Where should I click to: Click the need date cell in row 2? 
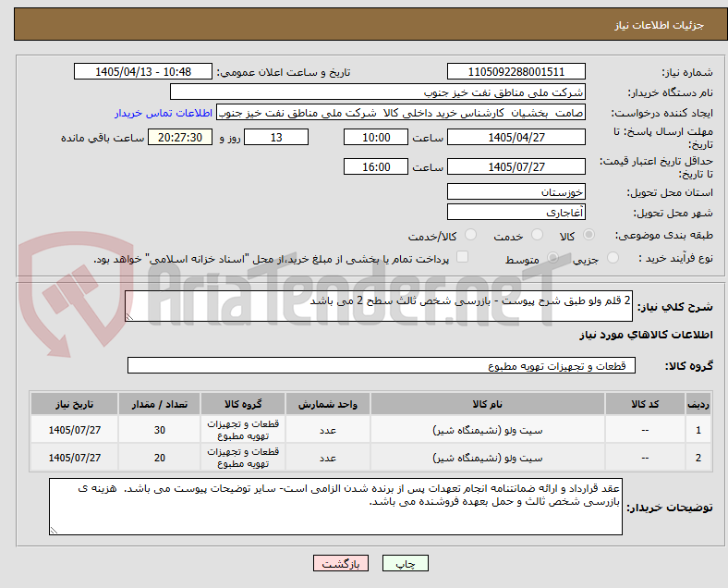[x=74, y=458]
